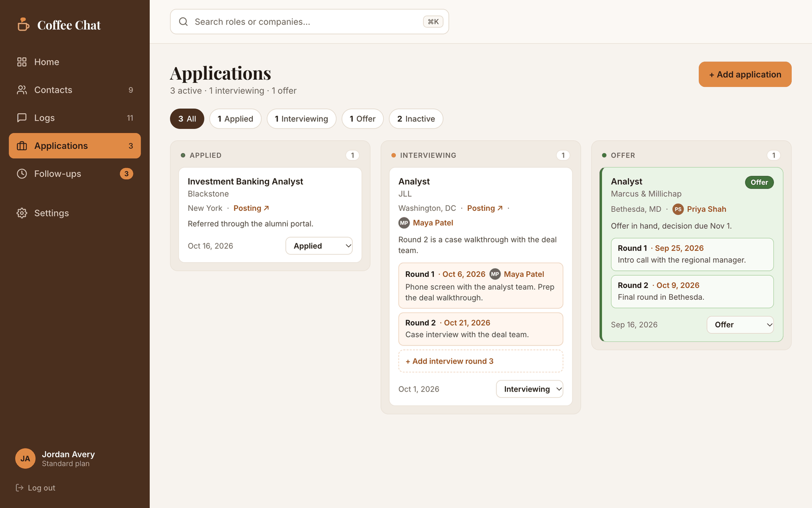Screen dimensions: 812x508
Task: Click the search roles or companies field
Action: [310, 22]
